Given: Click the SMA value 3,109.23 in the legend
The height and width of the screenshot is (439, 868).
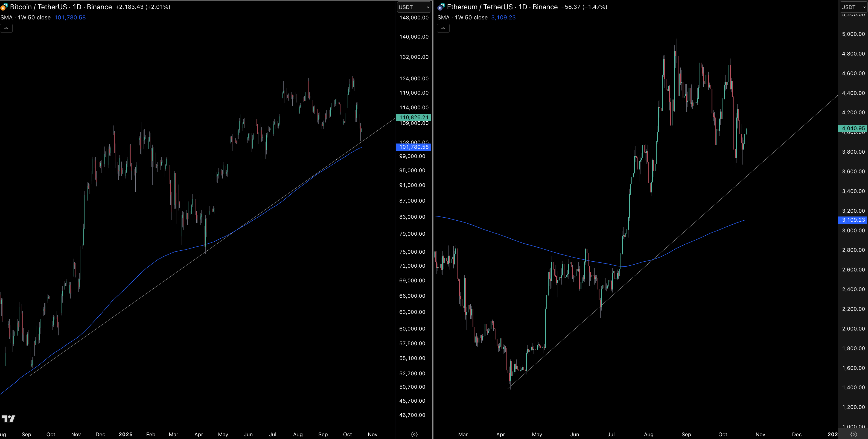Looking at the screenshot, I should (503, 17).
